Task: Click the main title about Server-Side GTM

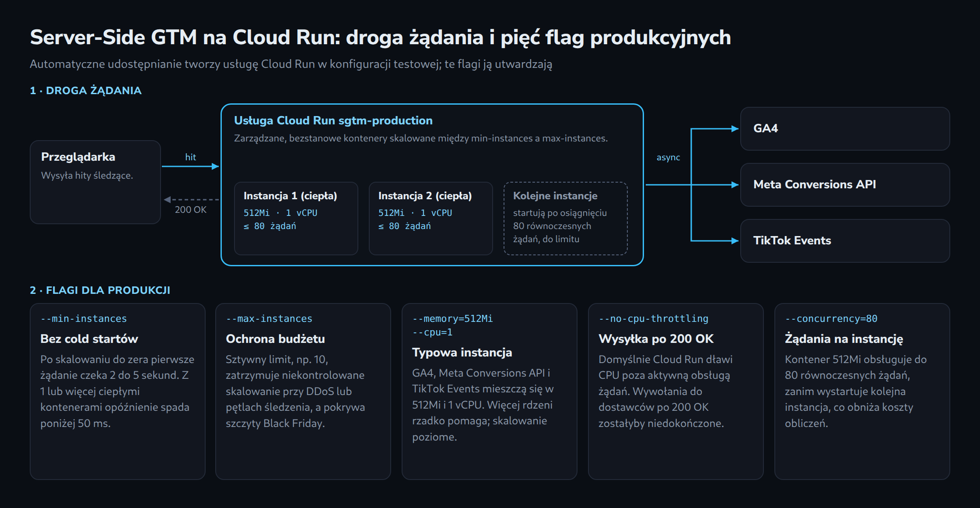Action: click(380, 38)
